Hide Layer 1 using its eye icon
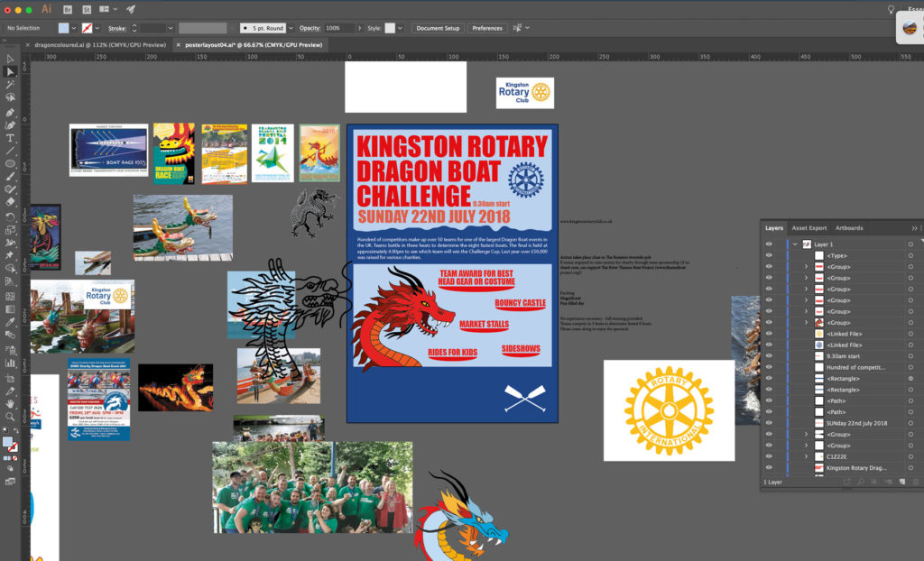The width and height of the screenshot is (924, 561). pyautogui.click(x=769, y=244)
